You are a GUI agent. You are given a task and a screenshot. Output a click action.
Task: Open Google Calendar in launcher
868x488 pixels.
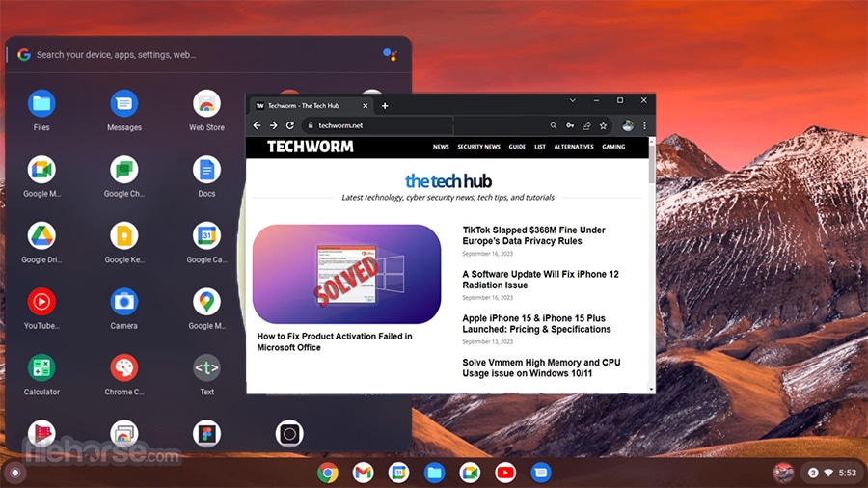click(206, 236)
